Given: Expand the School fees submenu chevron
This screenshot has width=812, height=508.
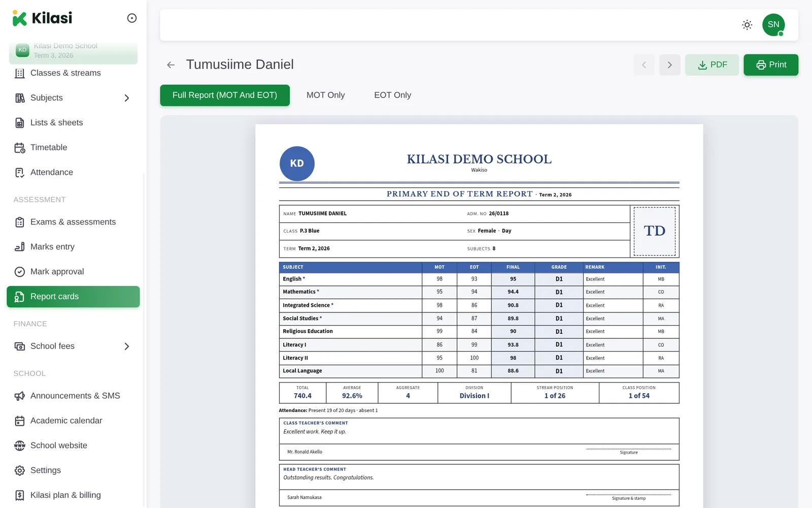Looking at the screenshot, I should [x=127, y=346].
